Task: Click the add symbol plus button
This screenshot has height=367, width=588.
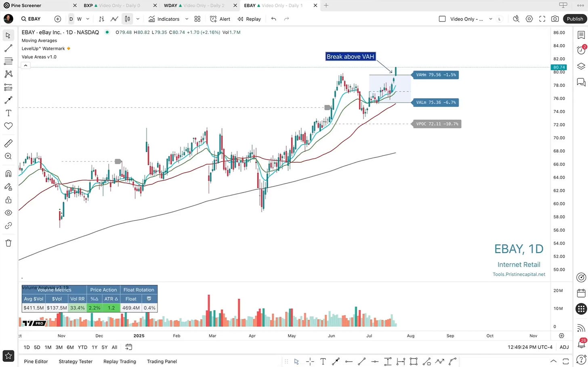Action: point(58,19)
